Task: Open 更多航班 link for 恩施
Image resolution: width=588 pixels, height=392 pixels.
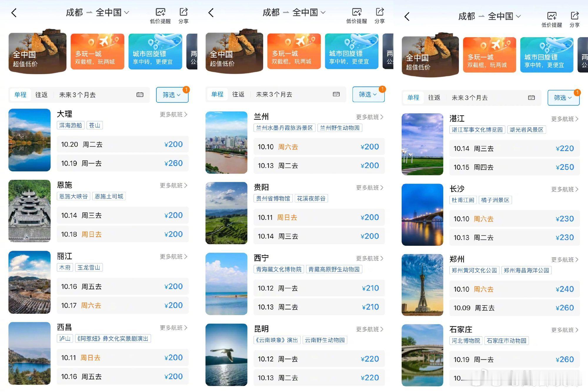Action: click(x=173, y=185)
